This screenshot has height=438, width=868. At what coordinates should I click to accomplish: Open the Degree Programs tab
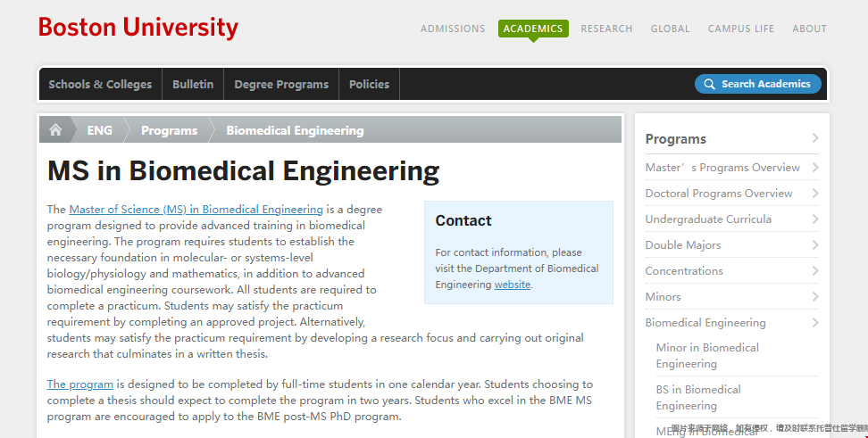tap(281, 84)
